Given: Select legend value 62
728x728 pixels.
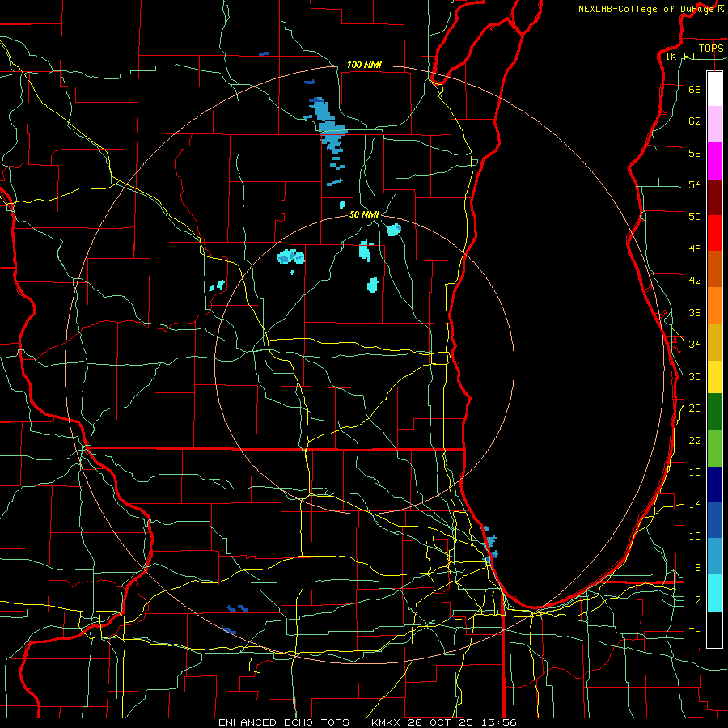Looking at the screenshot, I should [x=695, y=121].
